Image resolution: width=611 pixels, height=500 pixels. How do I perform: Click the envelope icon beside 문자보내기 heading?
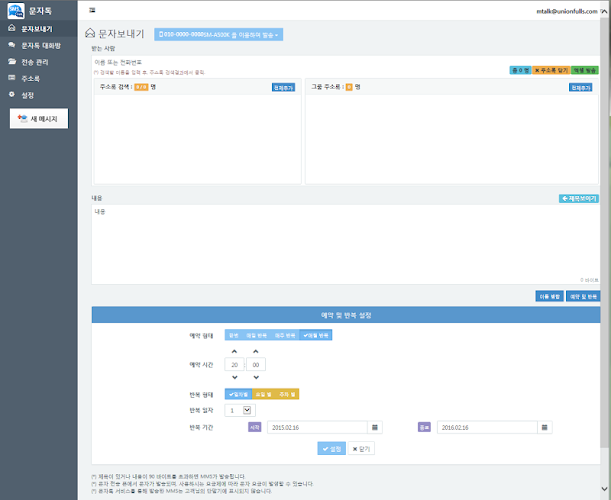pyautogui.click(x=90, y=33)
